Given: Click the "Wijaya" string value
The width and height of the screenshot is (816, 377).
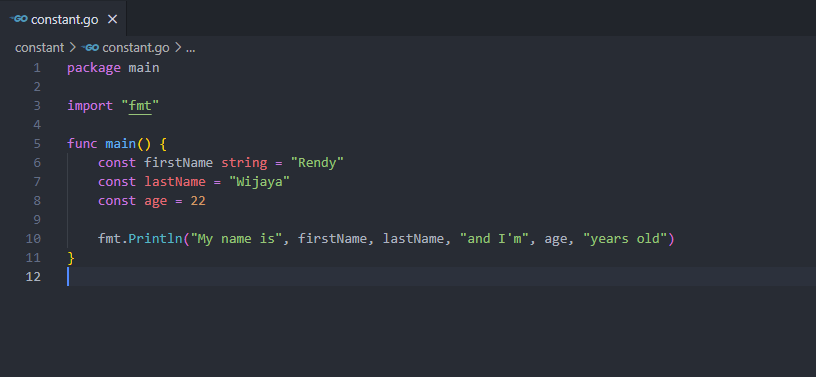Looking at the screenshot, I should coord(260,182).
